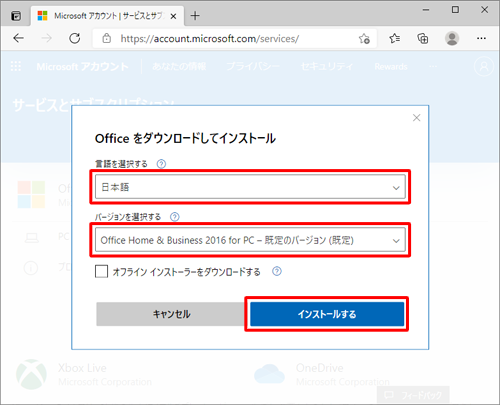500x405 pixels.
Task: Minimize the browser window
Action: (x=426, y=10)
